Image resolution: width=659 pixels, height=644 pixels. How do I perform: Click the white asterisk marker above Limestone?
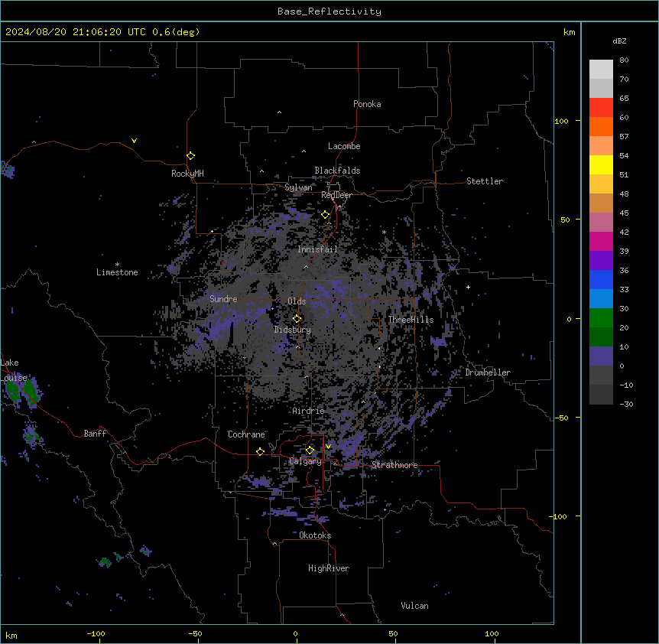click(117, 265)
